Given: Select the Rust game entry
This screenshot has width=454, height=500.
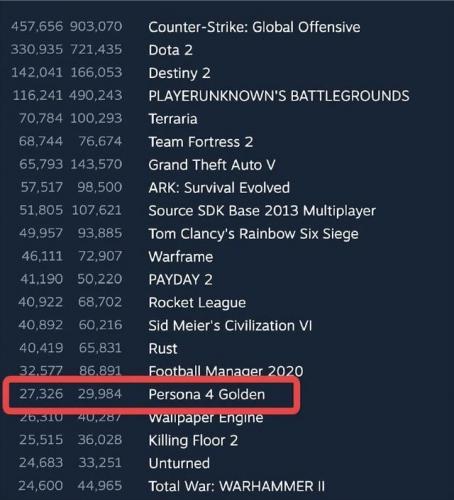Looking at the screenshot, I should coord(163,349).
